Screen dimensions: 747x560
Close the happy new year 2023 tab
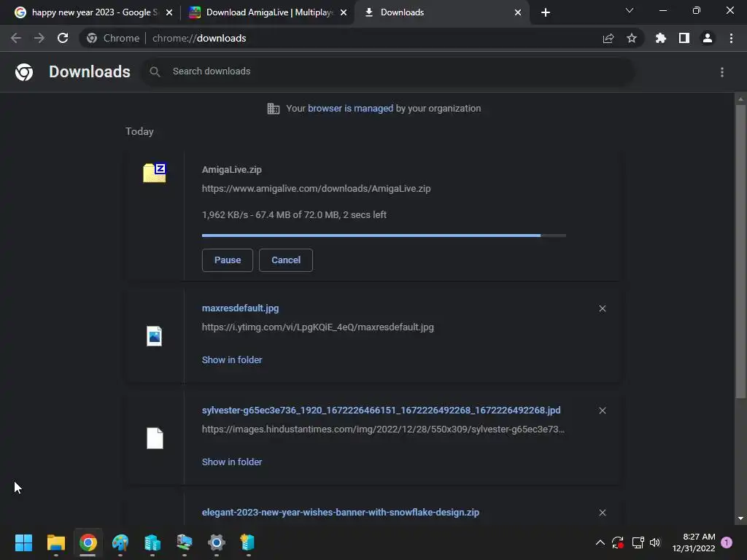169,13
